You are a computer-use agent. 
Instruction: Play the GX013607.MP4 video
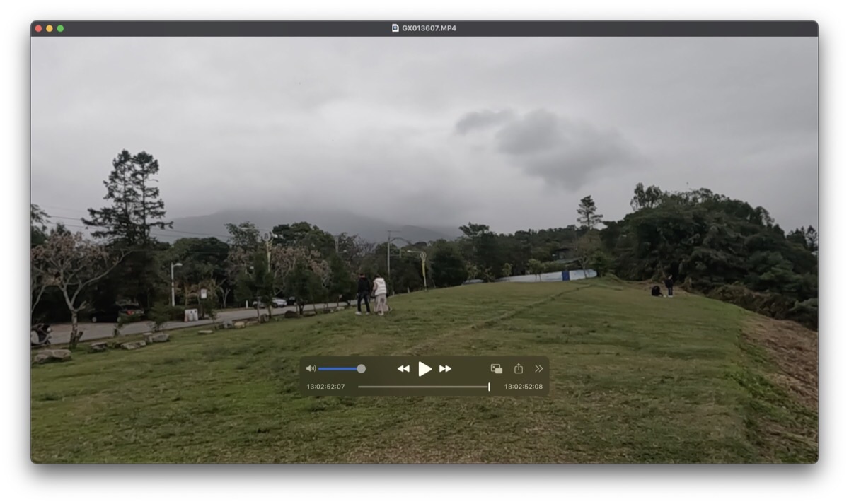coord(424,368)
